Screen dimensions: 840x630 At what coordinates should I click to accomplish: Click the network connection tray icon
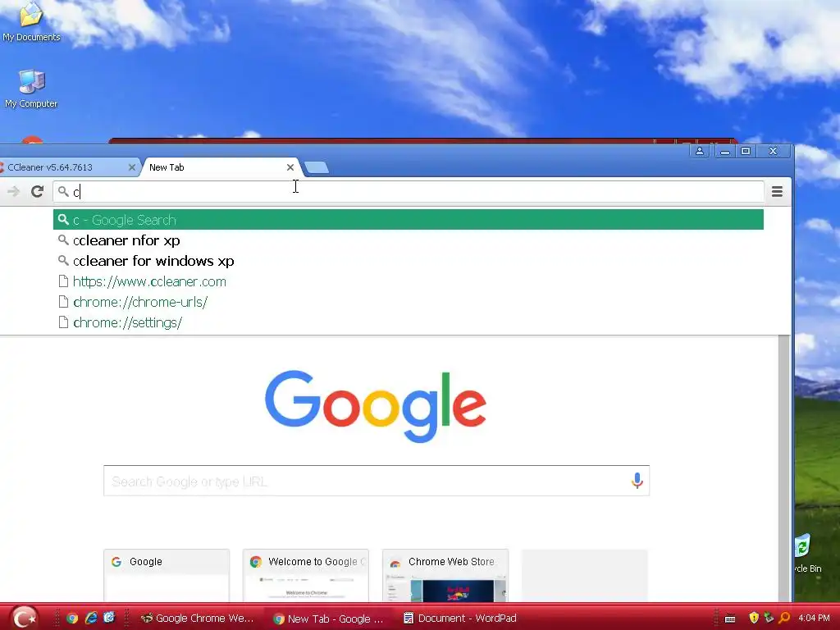point(769,618)
